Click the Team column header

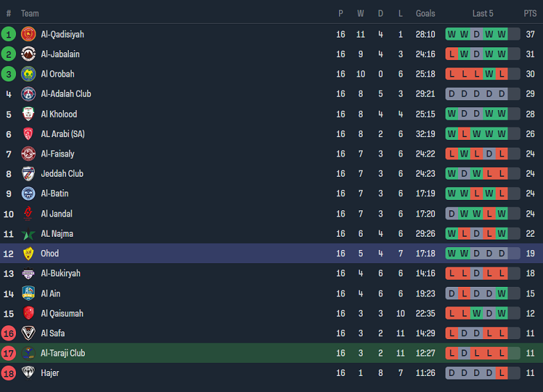tap(30, 13)
